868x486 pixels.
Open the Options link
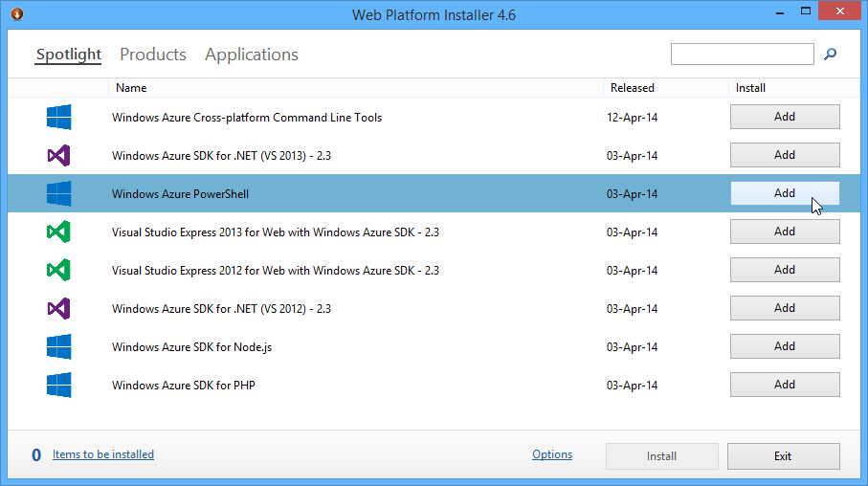tap(552, 454)
